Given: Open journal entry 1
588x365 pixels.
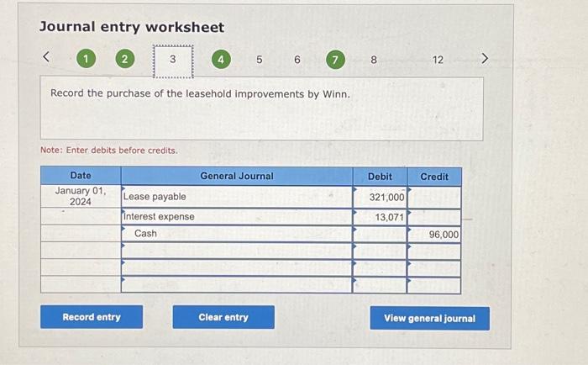Looking at the screenshot, I should pyautogui.click(x=86, y=59).
